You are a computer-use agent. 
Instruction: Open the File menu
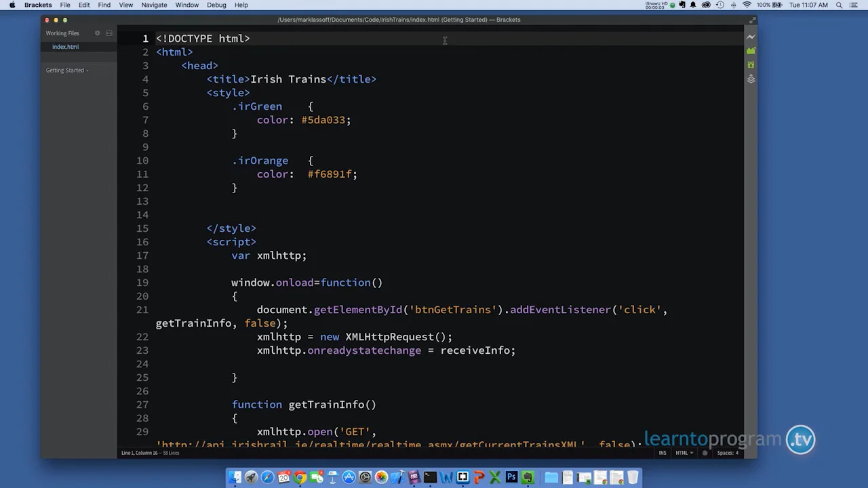pos(65,5)
